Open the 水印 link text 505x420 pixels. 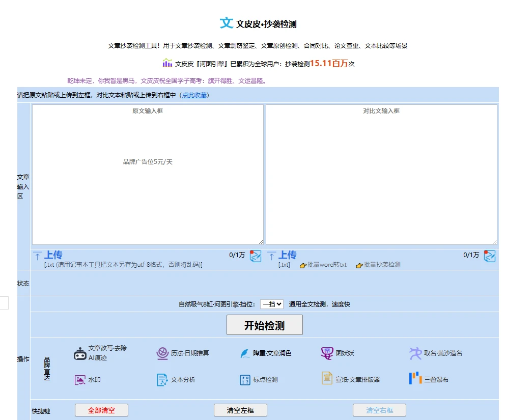94,380
